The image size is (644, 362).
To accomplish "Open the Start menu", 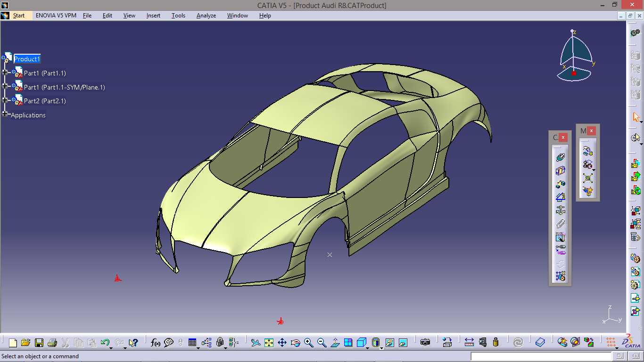I will click(19, 16).
